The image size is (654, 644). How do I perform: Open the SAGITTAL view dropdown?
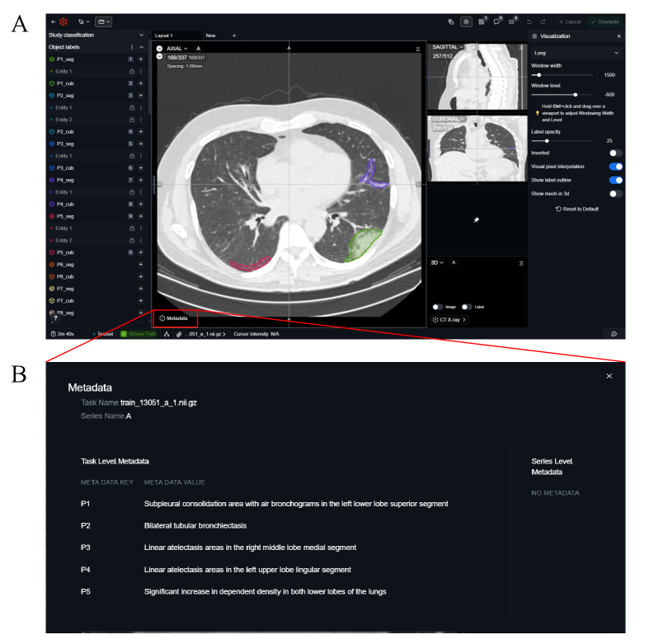[448, 47]
